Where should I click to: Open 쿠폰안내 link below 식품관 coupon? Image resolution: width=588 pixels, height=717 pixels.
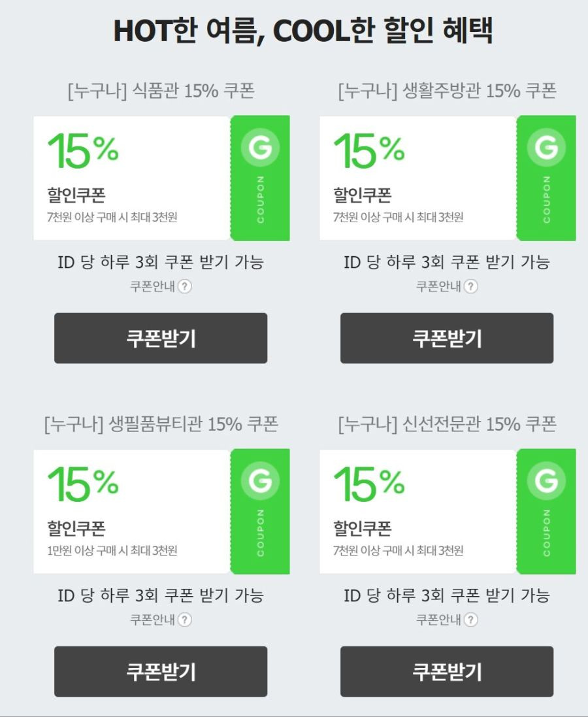coord(153,286)
